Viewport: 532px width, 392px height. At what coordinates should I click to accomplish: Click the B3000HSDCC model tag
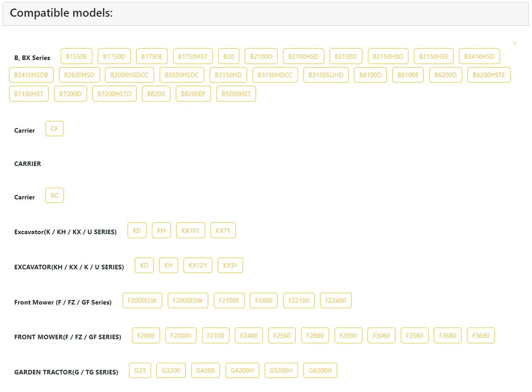click(129, 75)
